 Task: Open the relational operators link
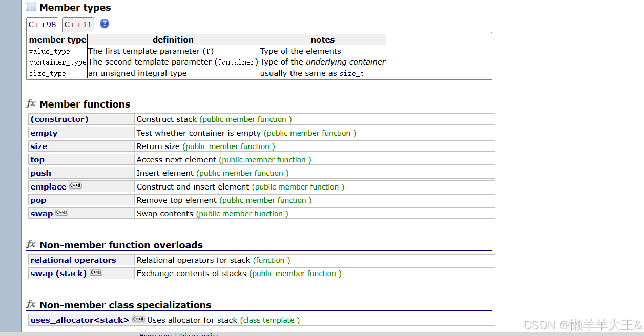click(x=73, y=260)
